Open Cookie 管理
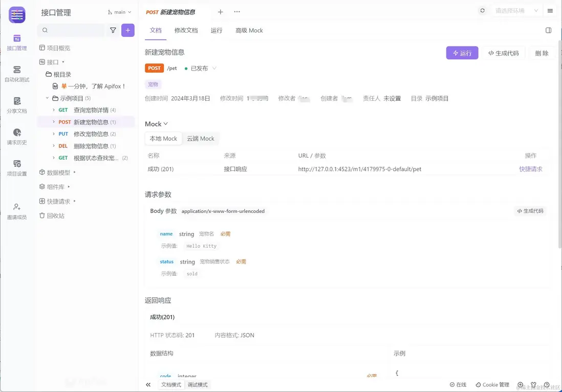The image size is (562, 392). (492, 385)
